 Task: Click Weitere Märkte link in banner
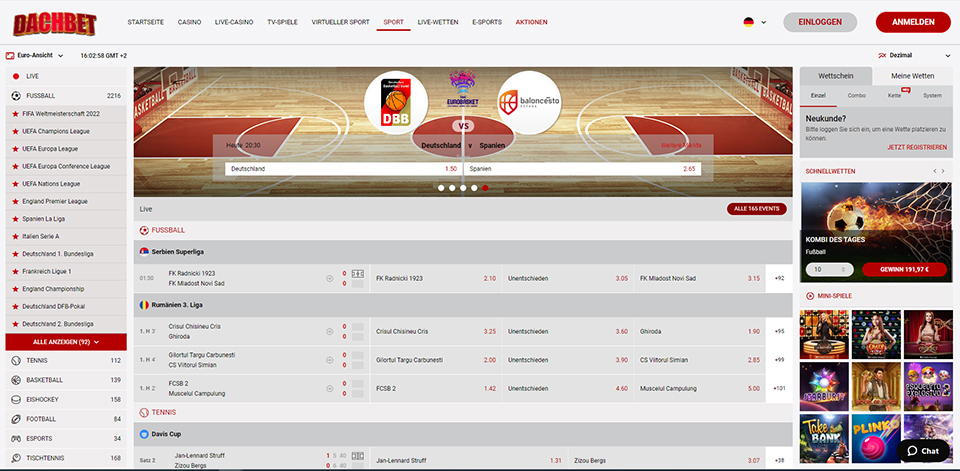(x=681, y=146)
